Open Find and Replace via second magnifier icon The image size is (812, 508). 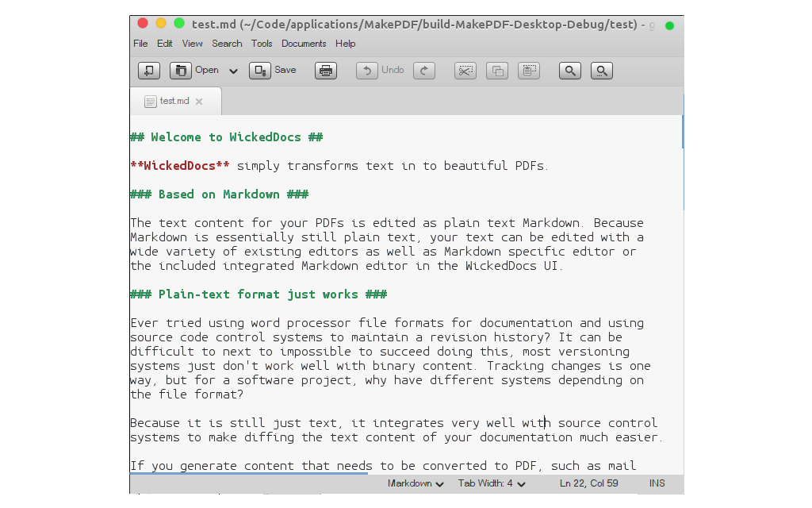pyautogui.click(x=601, y=71)
